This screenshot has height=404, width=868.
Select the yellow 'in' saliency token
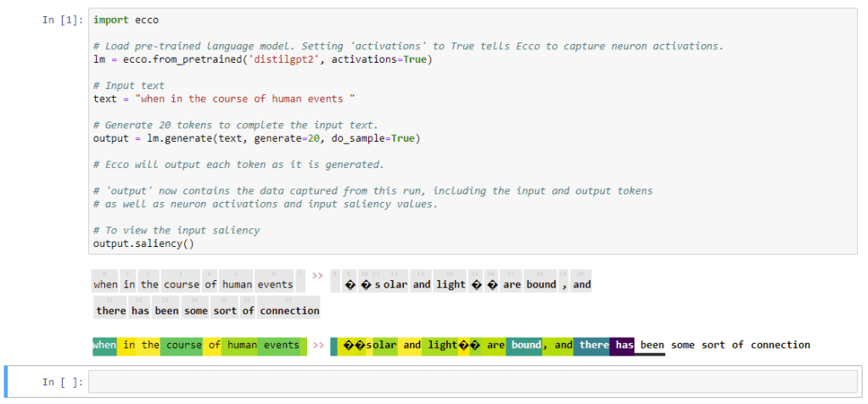[x=129, y=345]
